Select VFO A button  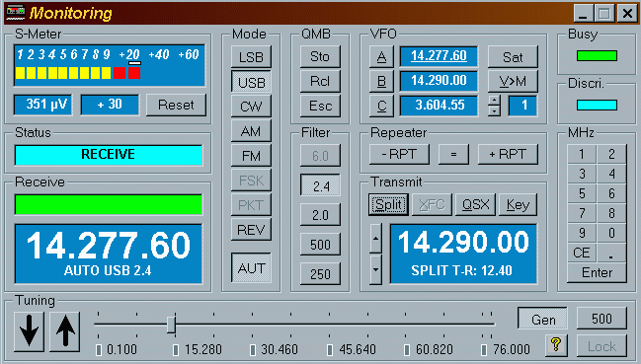click(x=381, y=57)
